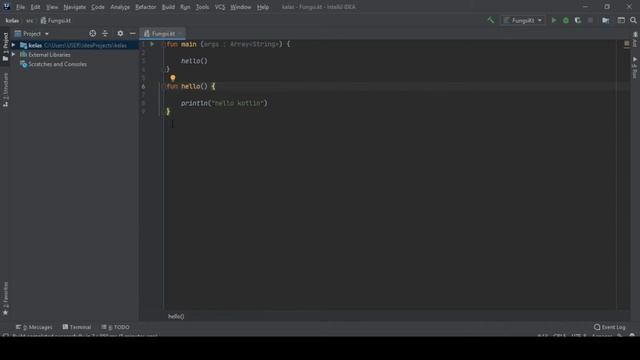Collapse all in the Project panel
This screenshot has width=640, height=360.
tap(105, 33)
